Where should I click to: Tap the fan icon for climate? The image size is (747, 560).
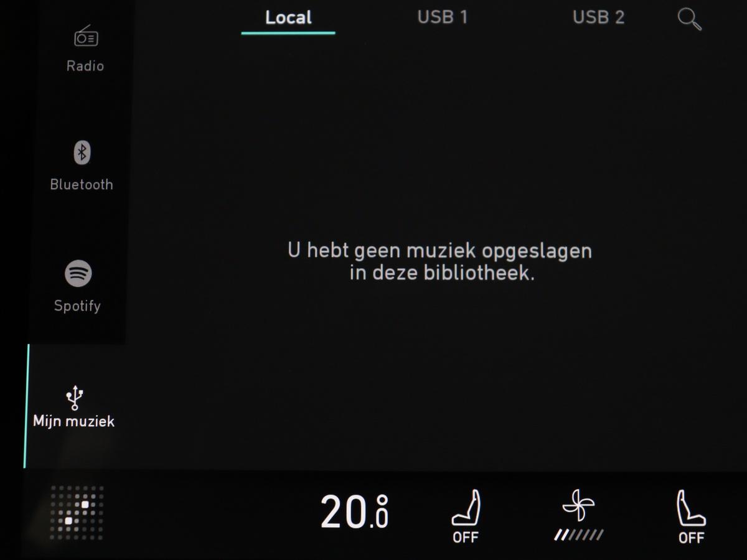(578, 505)
